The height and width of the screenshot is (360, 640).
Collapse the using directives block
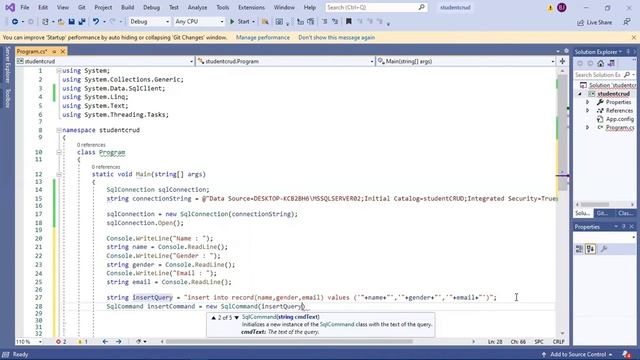59,71
